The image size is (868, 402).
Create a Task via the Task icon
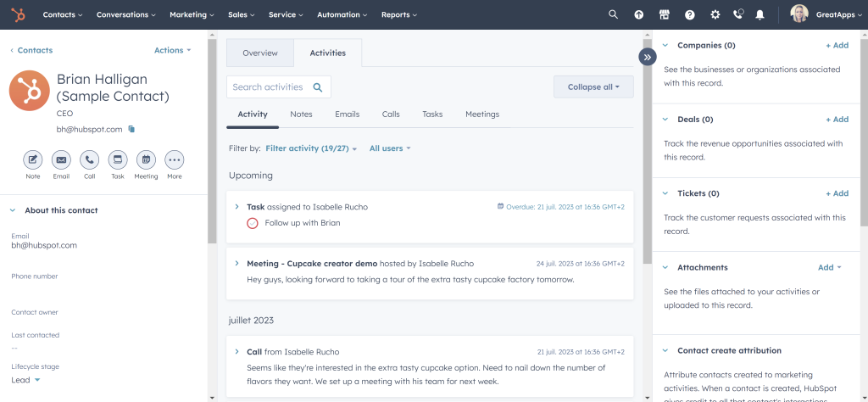coord(117,160)
